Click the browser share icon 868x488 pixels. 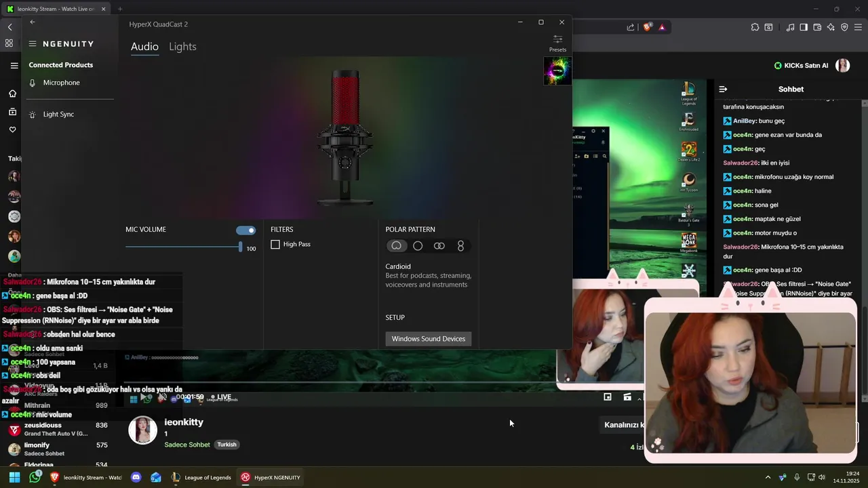631,27
